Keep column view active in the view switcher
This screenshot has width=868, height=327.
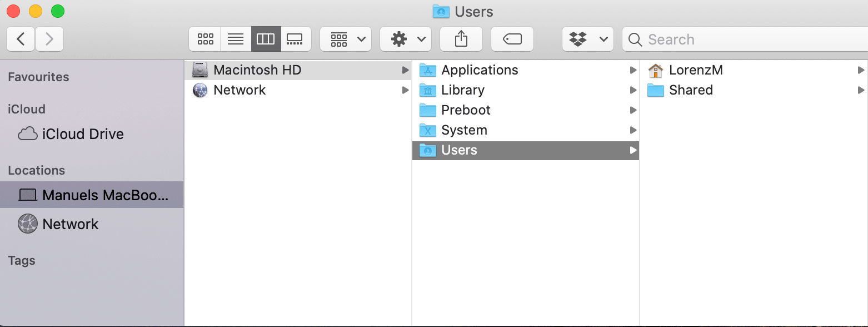pyautogui.click(x=266, y=39)
